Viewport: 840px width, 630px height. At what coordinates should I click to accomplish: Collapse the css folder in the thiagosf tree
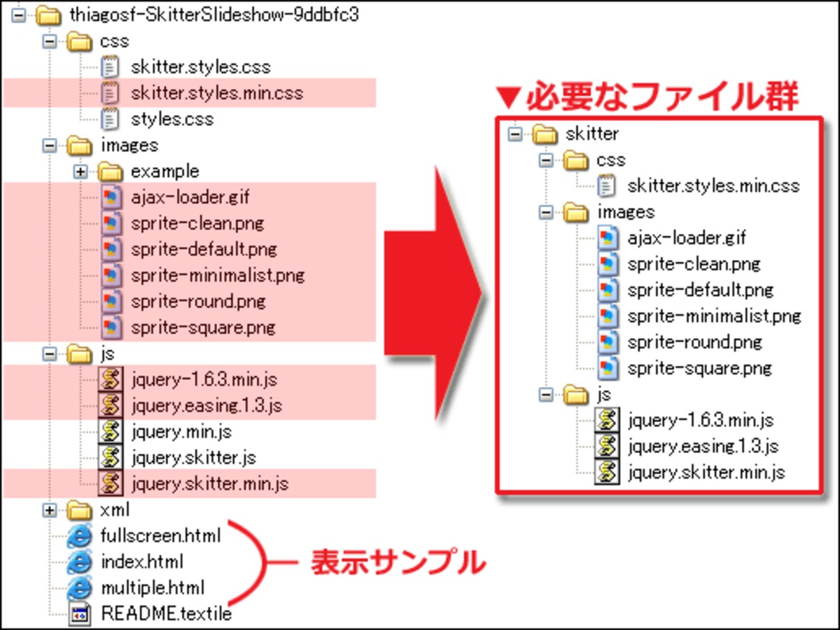pyautogui.click(x=49, y=41)
